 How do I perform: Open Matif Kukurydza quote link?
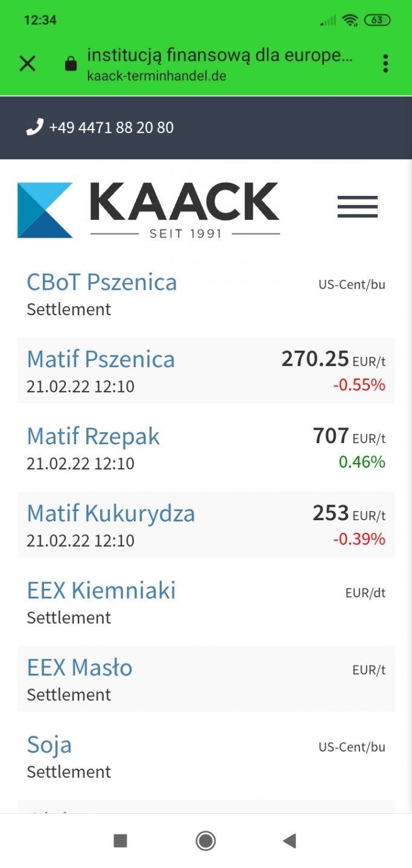(x=111, y=514)
